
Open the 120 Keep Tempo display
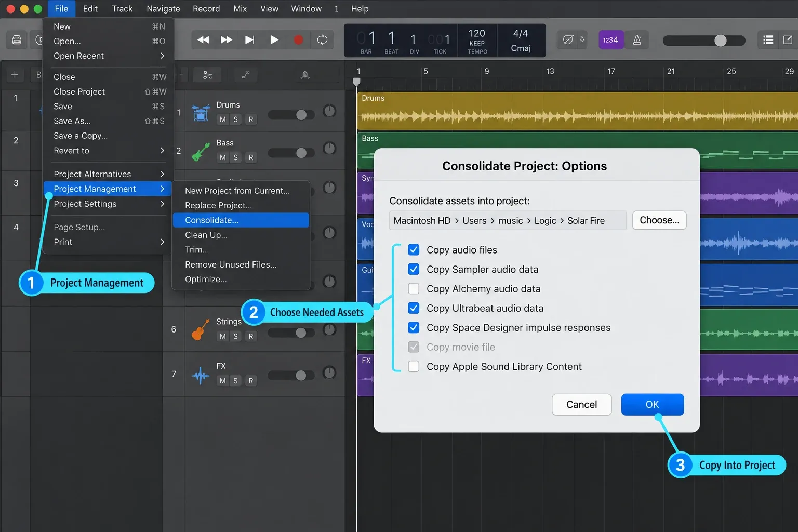click(x=477, y=41)
